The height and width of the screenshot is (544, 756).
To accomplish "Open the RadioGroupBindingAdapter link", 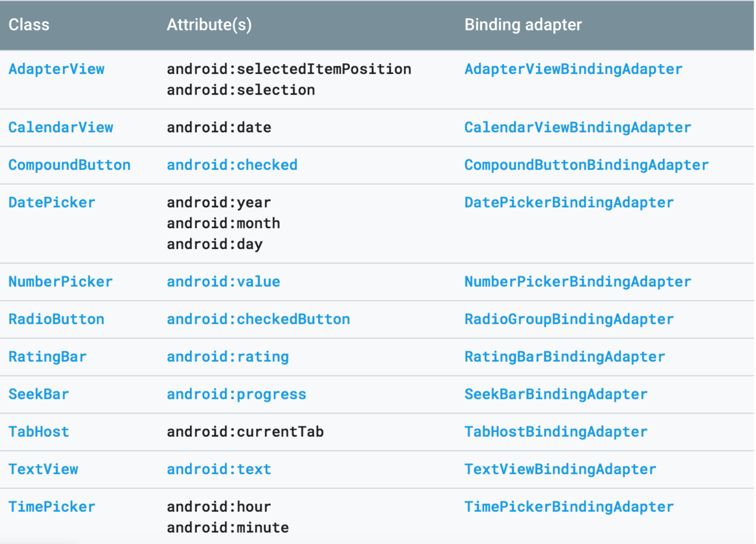I will [x=569, y=319].
